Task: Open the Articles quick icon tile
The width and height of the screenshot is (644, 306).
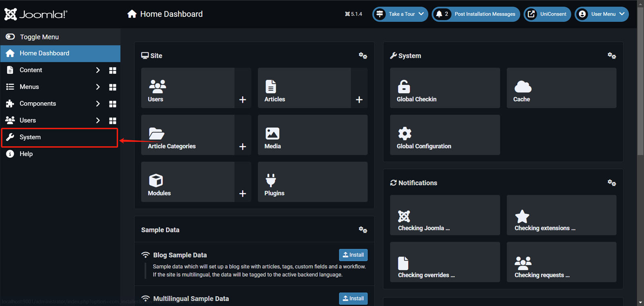Action: [304, 88]
